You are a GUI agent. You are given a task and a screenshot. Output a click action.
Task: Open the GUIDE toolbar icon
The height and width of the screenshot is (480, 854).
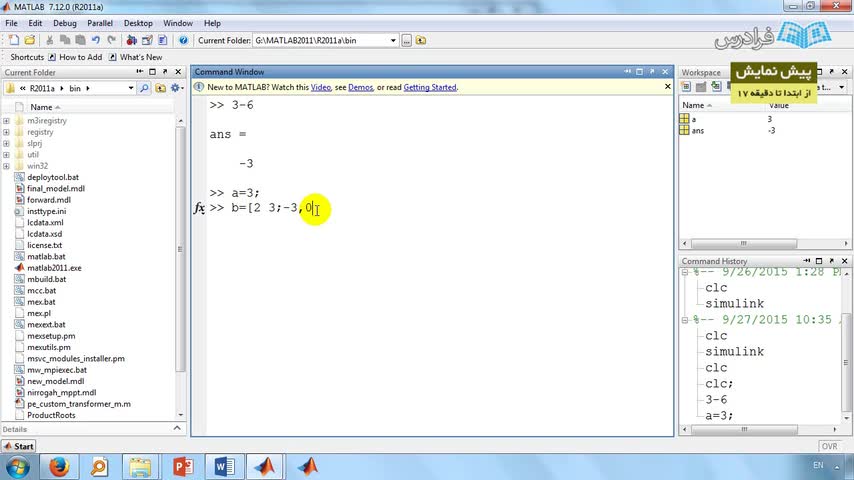(147, 40)
